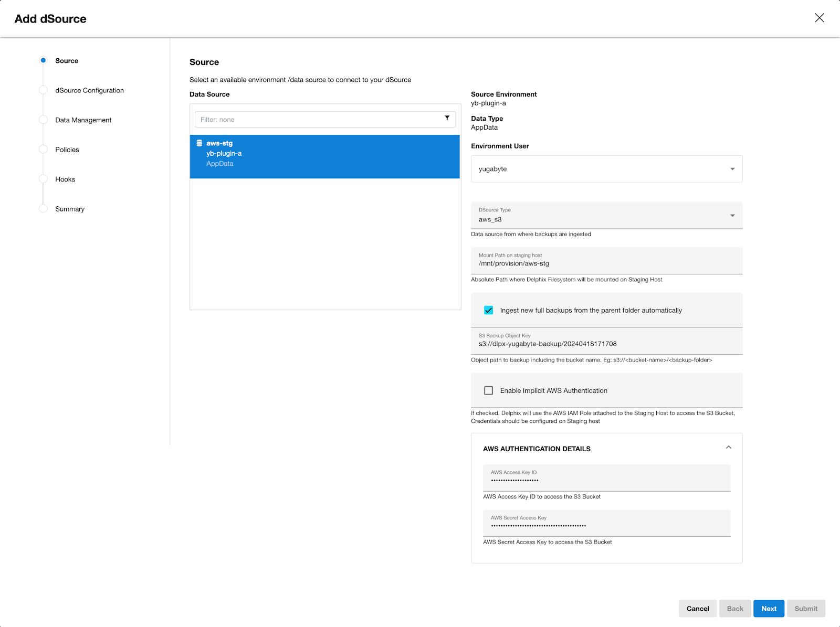Screen dimensions: 840x627
Task: Uncheck ingest new full backups automatically
Action: 488,310
